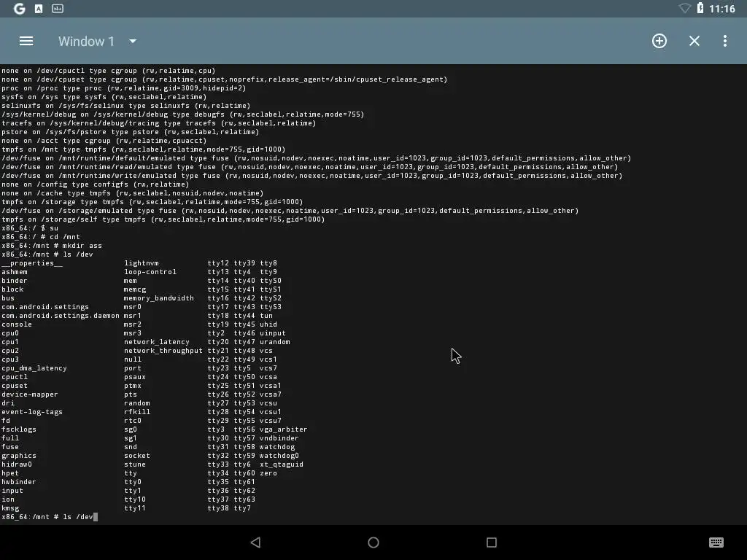Click the current prompt line 'ls /dev'
Screen dimensions: 747x560
point(49,517)
